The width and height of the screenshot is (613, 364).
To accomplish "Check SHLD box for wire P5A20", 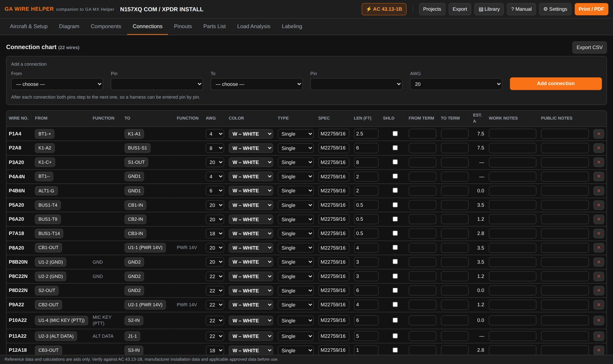I will (395, 205).
